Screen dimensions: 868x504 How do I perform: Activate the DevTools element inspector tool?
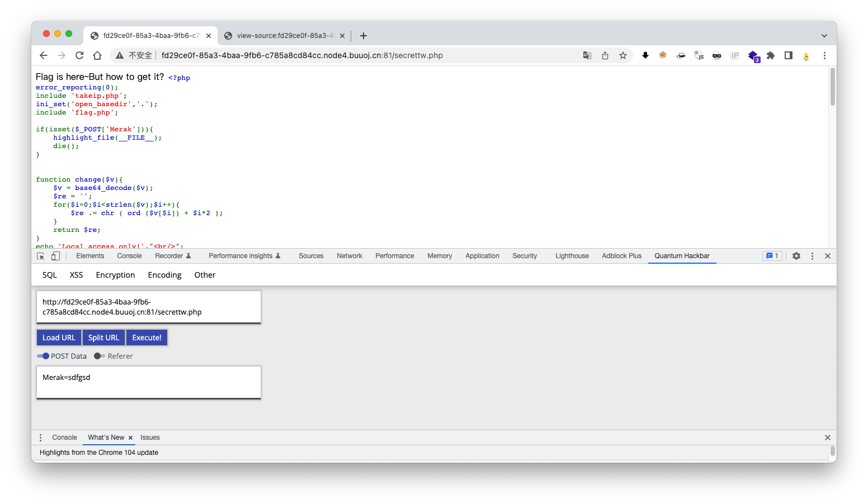(x=41, y=256)
